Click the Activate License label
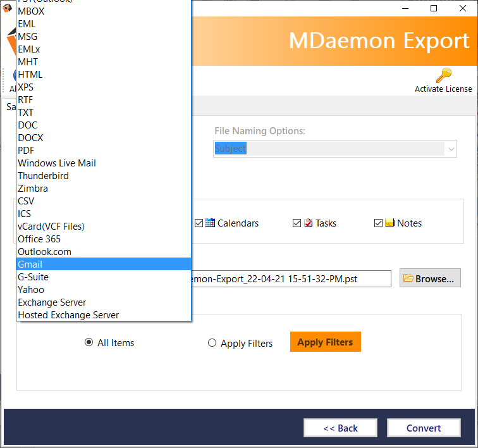The image size is (478, 448). [443, 89]
